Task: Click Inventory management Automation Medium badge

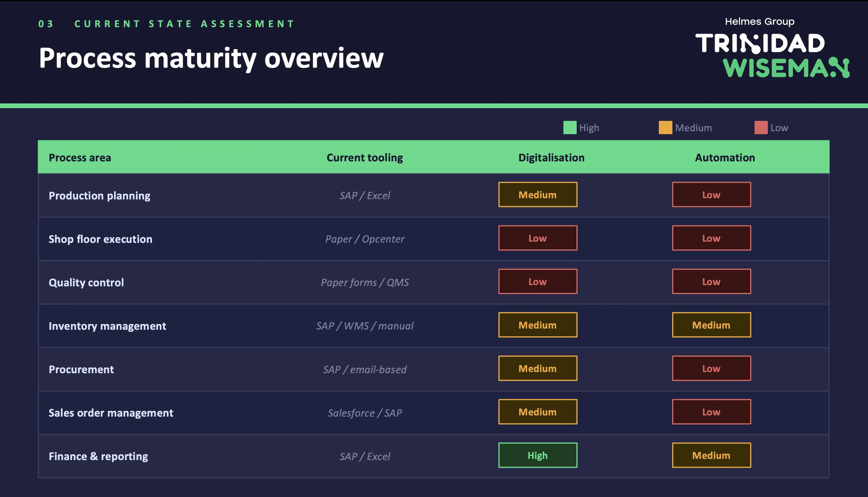Action: click(711, 325)
